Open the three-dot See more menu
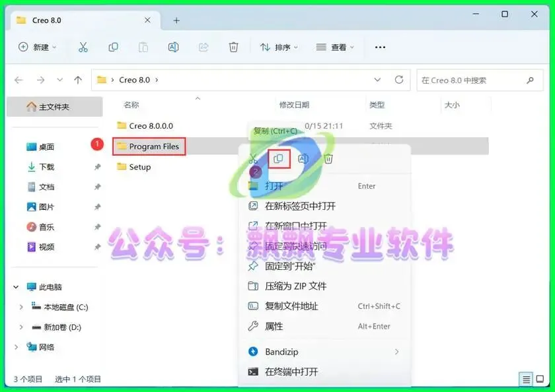This screenshot has width=555, height=392. coord(380,47)
